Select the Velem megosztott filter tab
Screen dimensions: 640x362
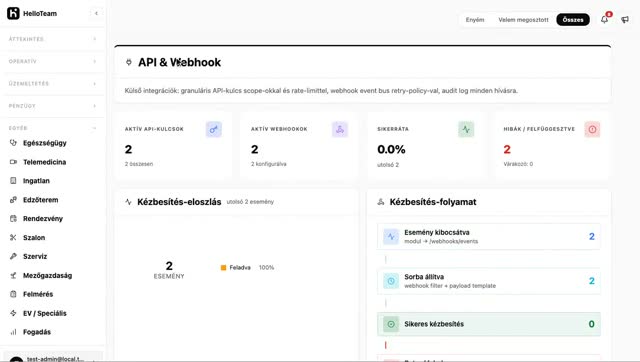coord(523,20)
